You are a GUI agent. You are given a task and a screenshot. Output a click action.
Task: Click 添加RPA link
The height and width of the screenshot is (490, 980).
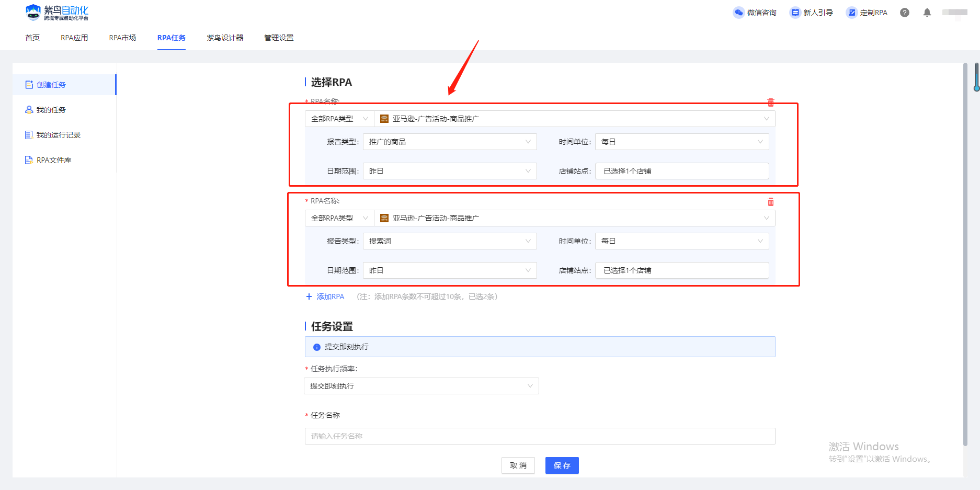331,297
